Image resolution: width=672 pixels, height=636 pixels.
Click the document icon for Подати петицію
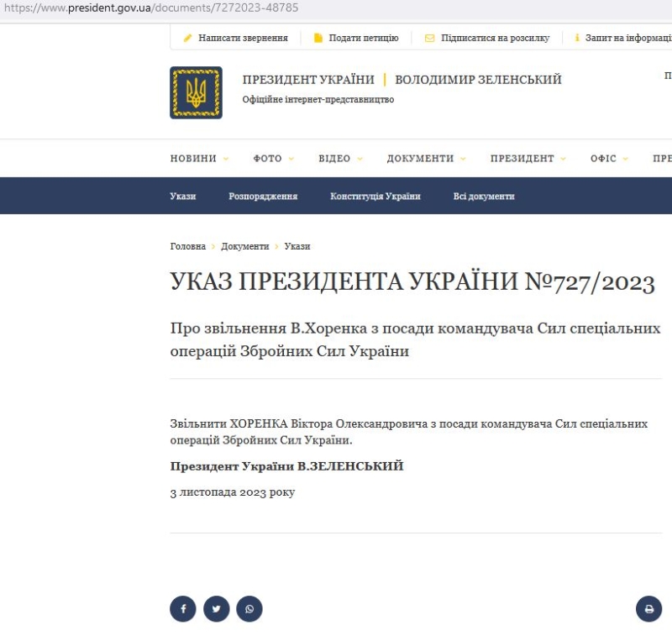click(318, 38)
